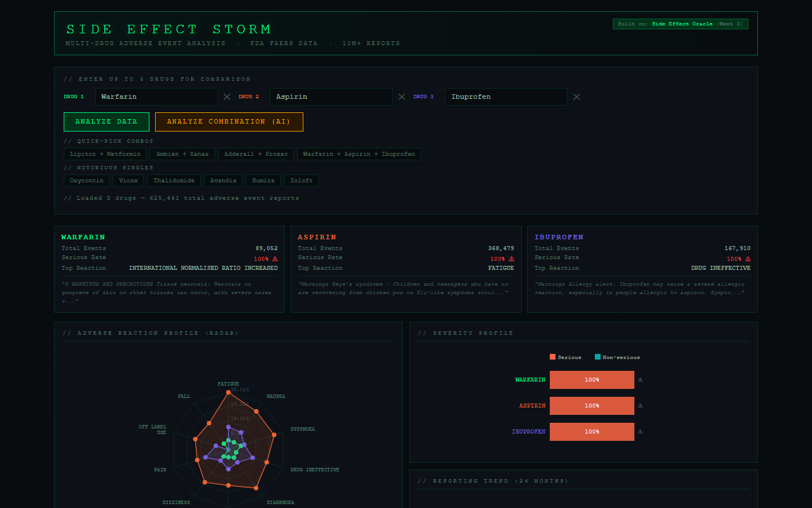Click the Warfarin input field
Viewport: 812px width, 508px height.
156,97
